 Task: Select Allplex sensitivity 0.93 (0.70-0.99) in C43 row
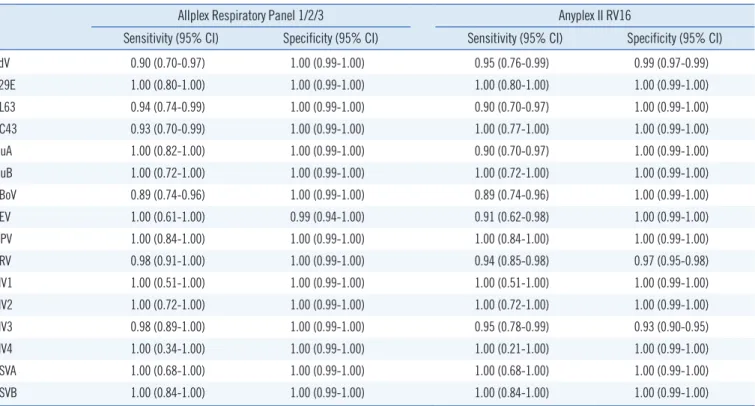pos(168,129)
